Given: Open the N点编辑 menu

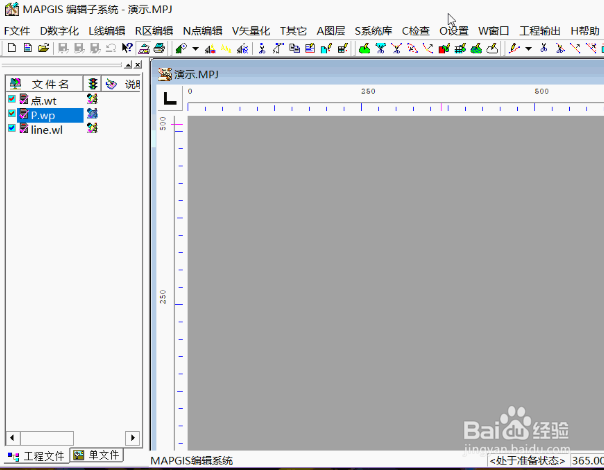Looking at the screenshot, I should [203, 31].
